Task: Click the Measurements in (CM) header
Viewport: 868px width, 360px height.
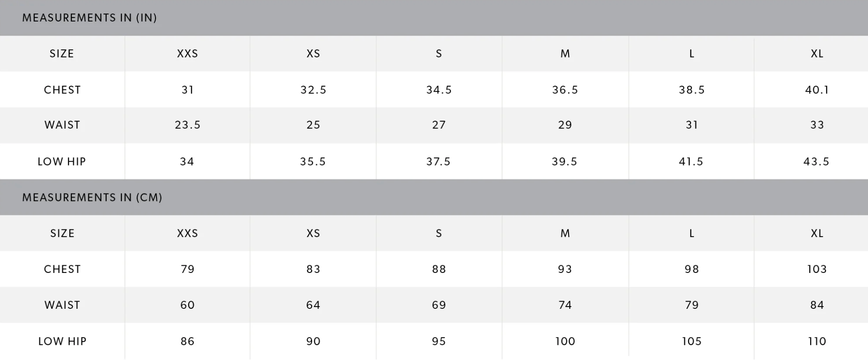Action: (x=92, y=198)
